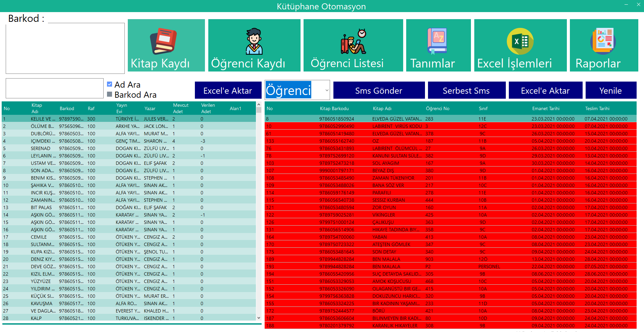Click the Serbest Sms button

(x=467, y=90)
